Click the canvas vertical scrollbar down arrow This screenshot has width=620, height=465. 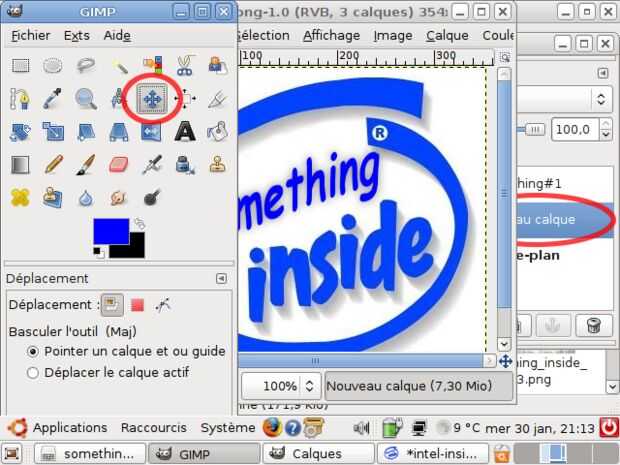click(504, 344)
